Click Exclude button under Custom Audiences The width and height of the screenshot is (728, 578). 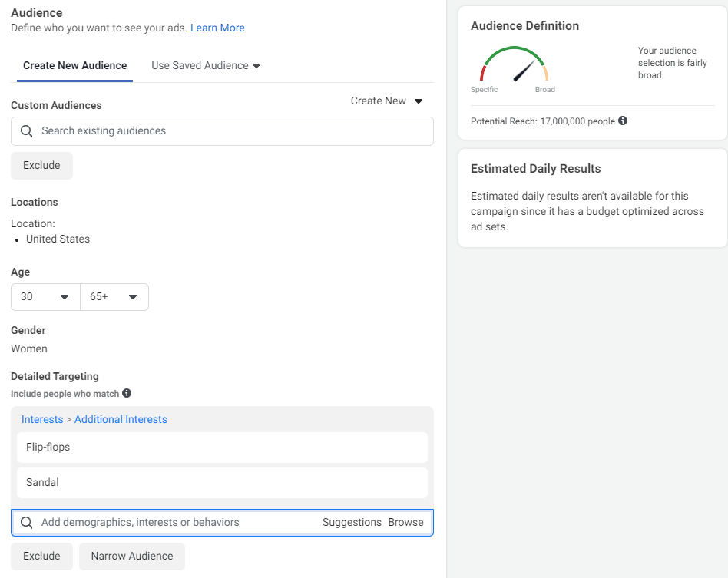coord(41,166)
